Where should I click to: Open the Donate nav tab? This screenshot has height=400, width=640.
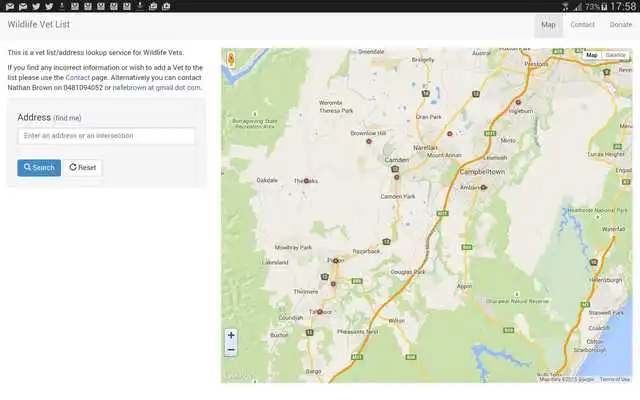click(620, 25)
